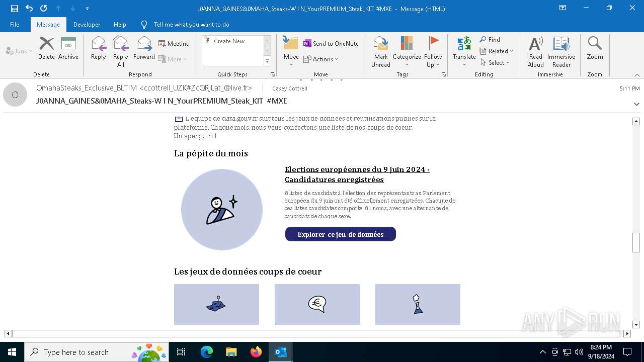Click the sender avatar circle
The width and height of the screenshot is (644, 362).
[x=15, y=95]
